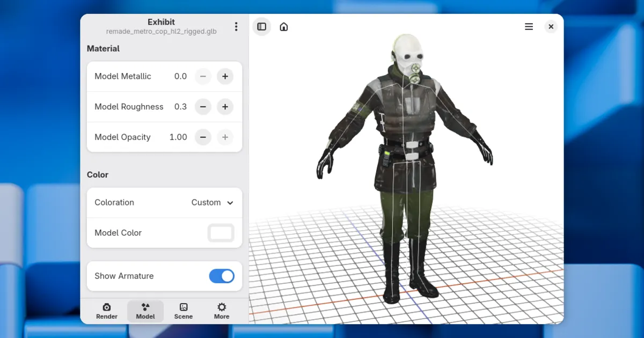644x338 pixels.
Task: Toggle the sidebar panel icon
Action: click(x=261, y=27)
